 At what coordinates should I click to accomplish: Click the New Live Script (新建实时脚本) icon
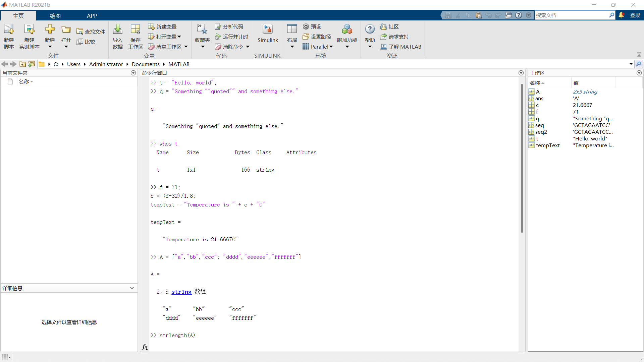[30, 29]
